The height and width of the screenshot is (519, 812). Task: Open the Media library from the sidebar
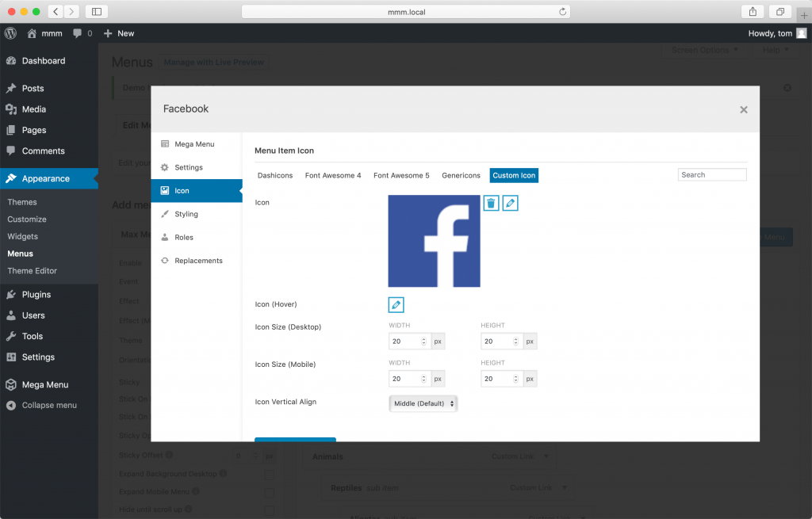point(13,109)
